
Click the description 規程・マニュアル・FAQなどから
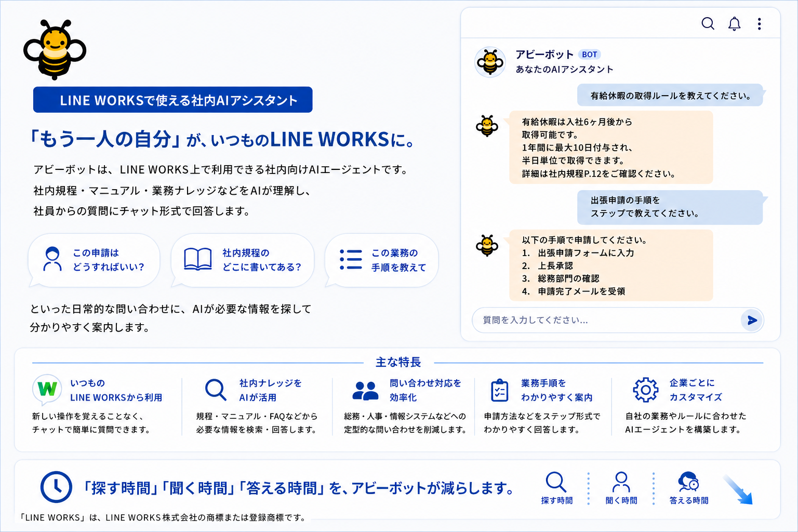coord(257,416)
